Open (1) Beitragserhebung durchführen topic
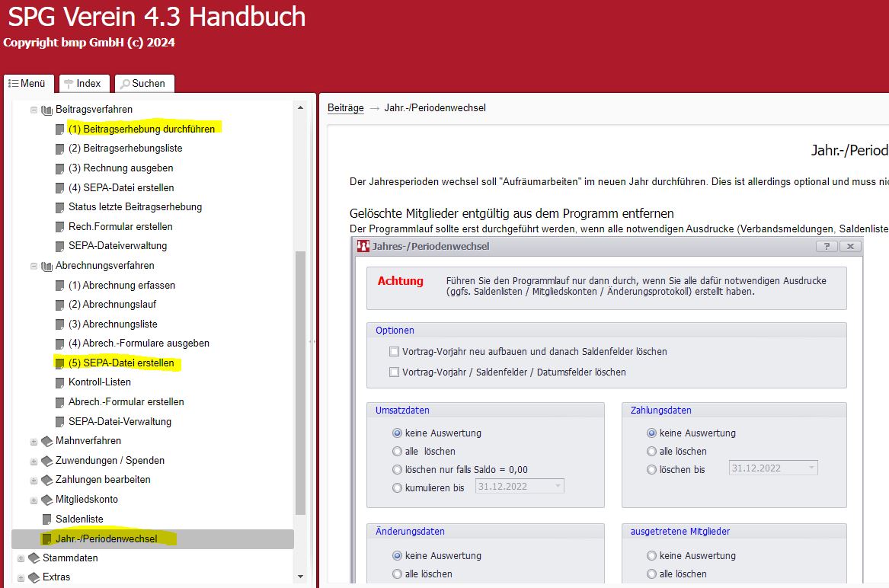This screenshot has width=889, height=588. [142, 129]
